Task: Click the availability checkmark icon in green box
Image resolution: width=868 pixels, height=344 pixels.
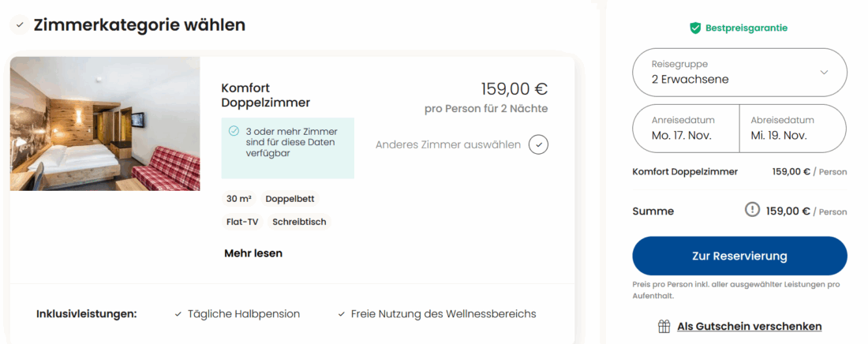Action: tap(234, 131)
